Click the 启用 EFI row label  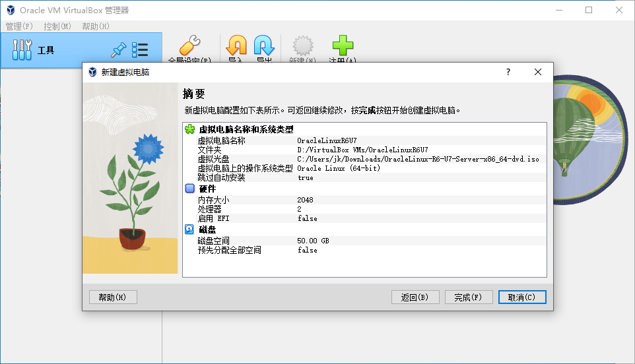[x=213, y=218]
